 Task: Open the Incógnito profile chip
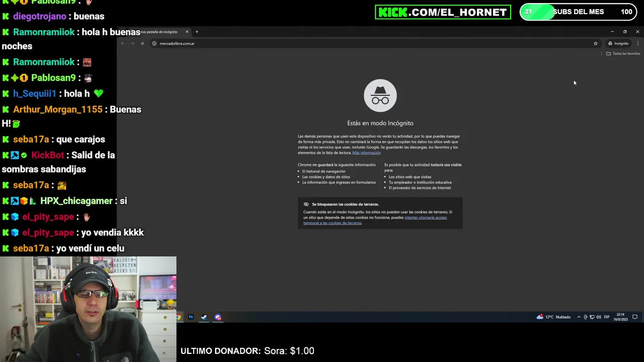point(618,43)
